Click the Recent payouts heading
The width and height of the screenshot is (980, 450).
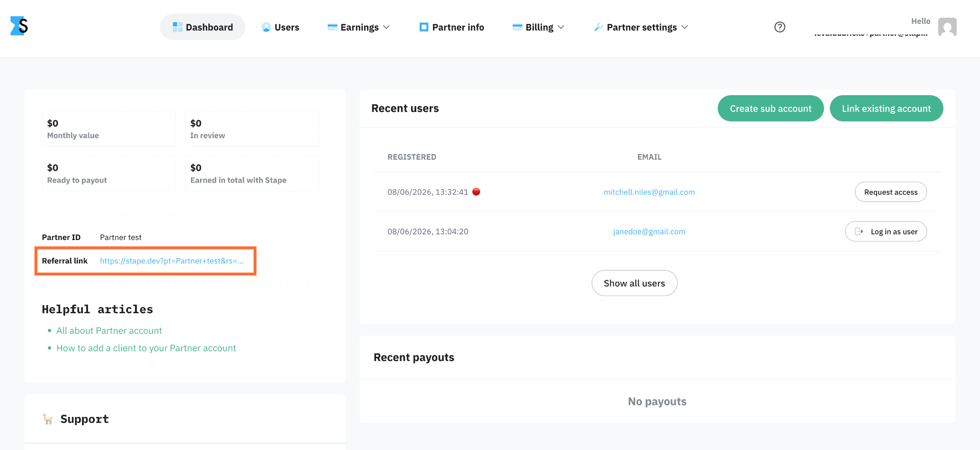[x=414, y=357]
